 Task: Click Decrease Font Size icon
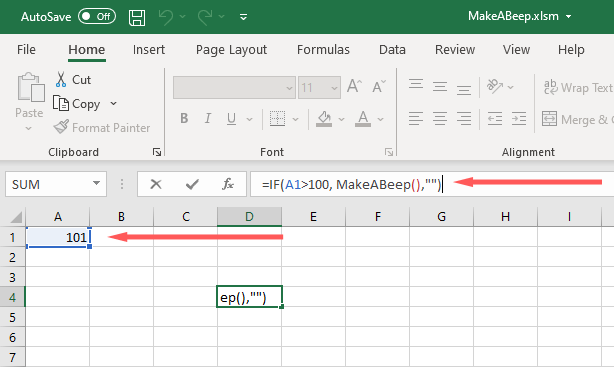click(379, 87)
